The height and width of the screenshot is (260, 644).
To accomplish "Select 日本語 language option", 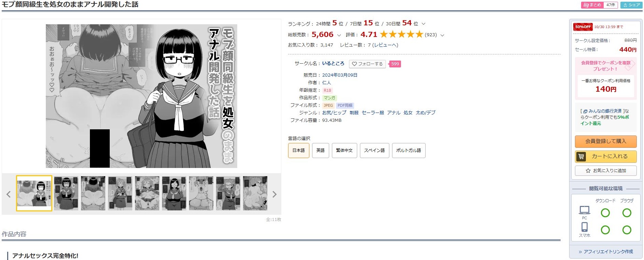I will pyautogui.click(x=298, y=151).
